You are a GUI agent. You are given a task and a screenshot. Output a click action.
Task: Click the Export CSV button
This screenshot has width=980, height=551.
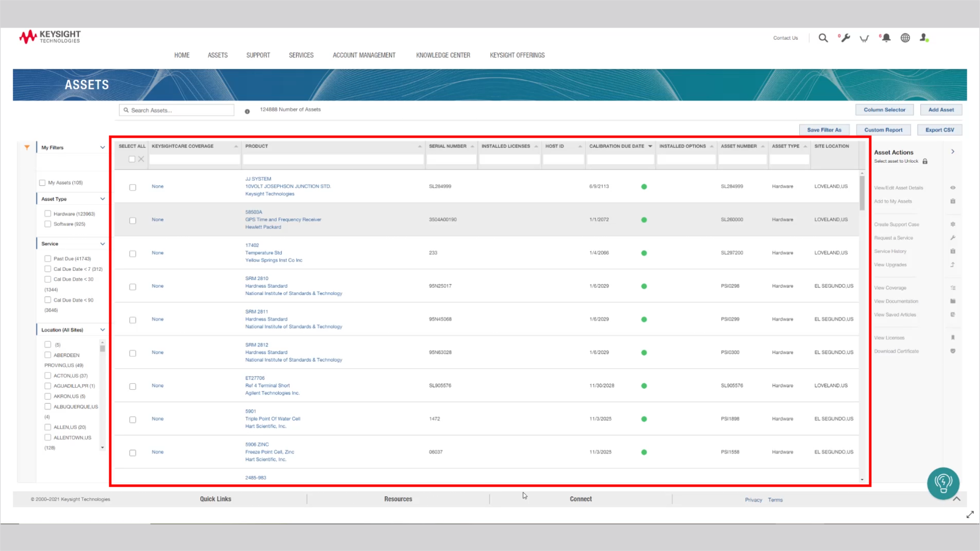[939, 130]
